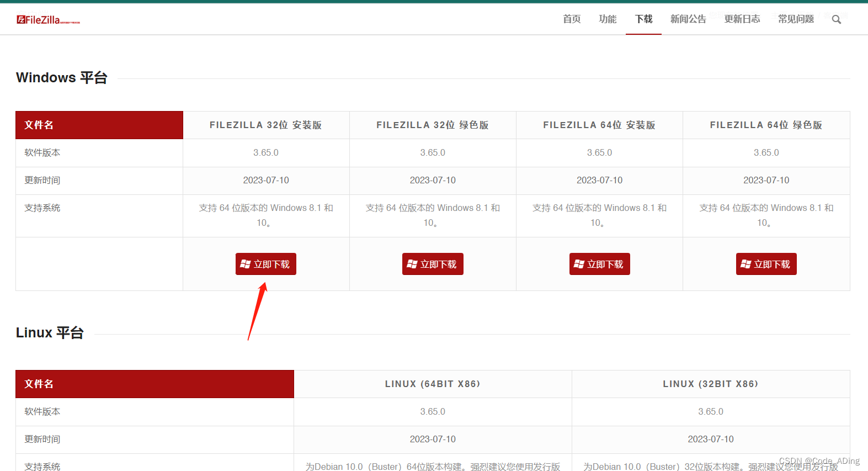Click date 2023-07-10 under Linux 64bit

pyautogui.click(x=433, y=440)
